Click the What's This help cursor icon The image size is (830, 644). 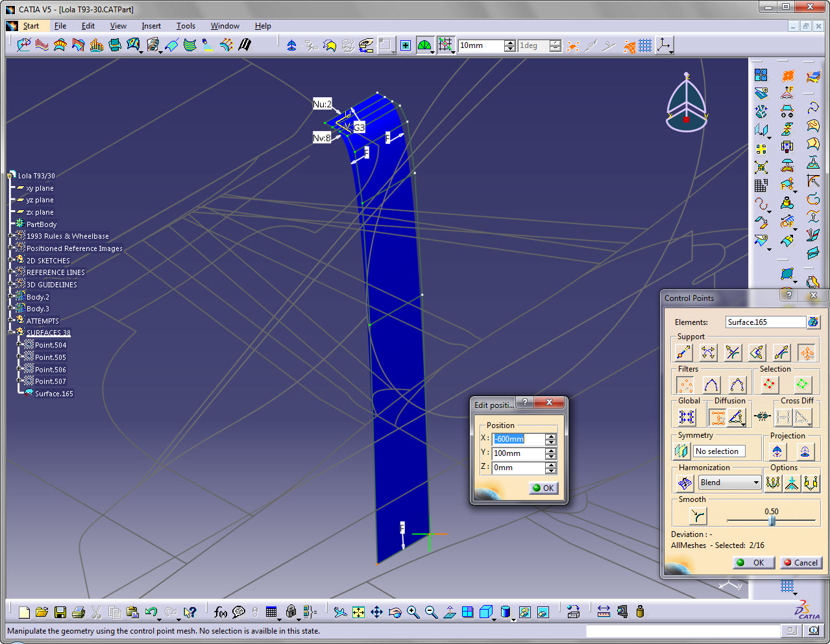click(x=189, y=612)
